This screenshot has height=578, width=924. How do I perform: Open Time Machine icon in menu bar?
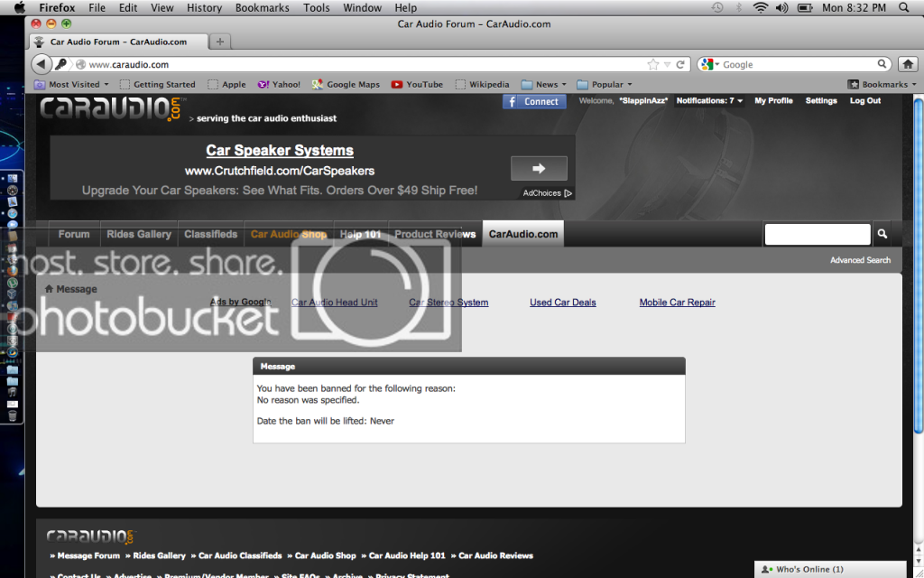(716, 7)
